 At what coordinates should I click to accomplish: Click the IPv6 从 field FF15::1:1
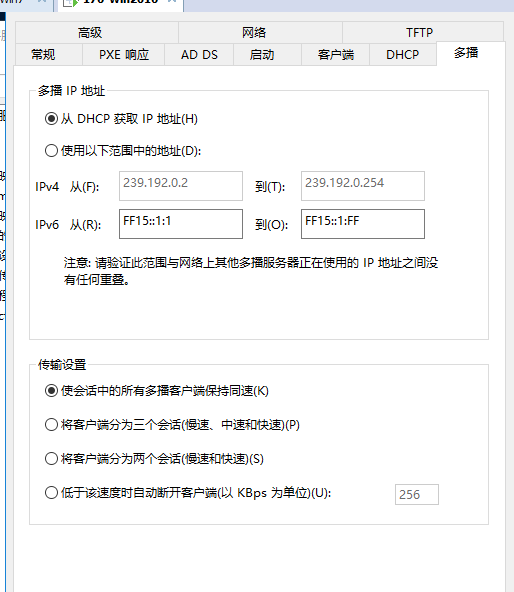[x=181, y=224]
